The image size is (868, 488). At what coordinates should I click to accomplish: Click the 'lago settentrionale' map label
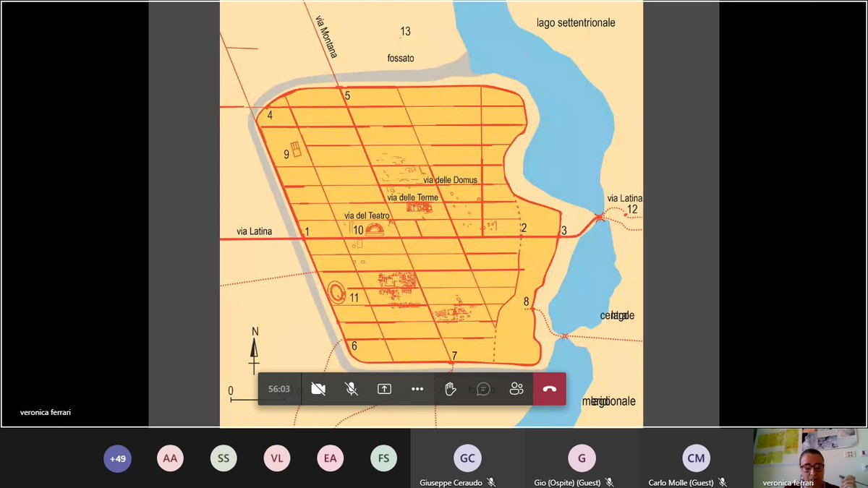[576, 22]
